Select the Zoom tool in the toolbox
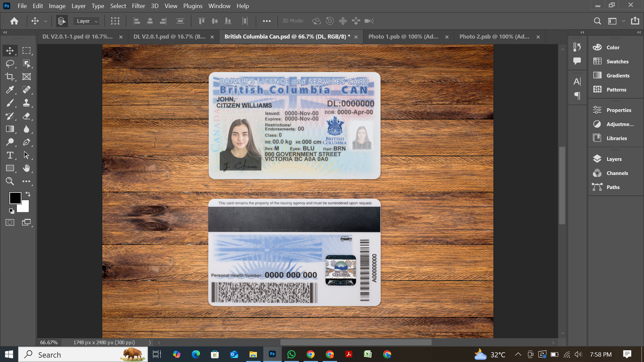Screen dimensions: 644x362 point(10,181)
